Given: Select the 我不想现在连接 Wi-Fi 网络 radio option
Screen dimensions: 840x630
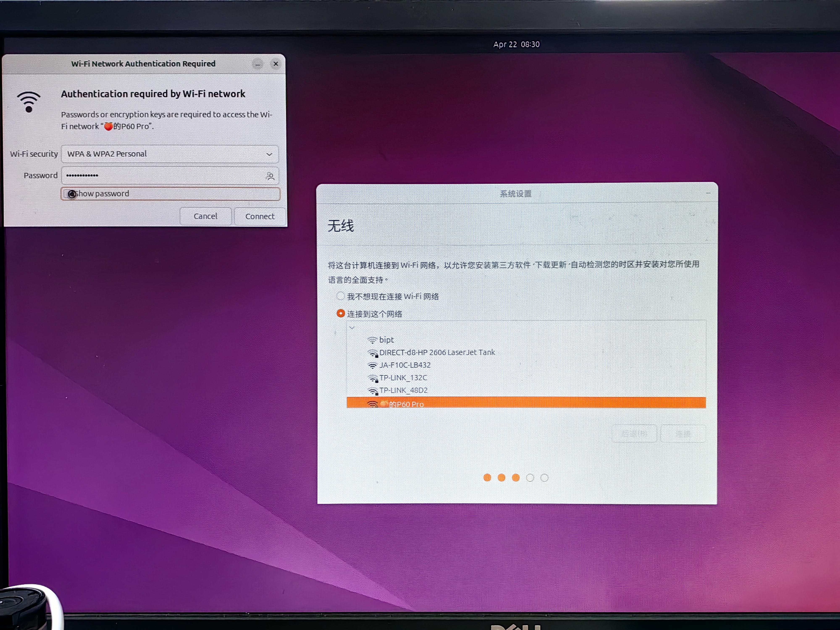Looking at the screenshot, I should coord(340,296).
